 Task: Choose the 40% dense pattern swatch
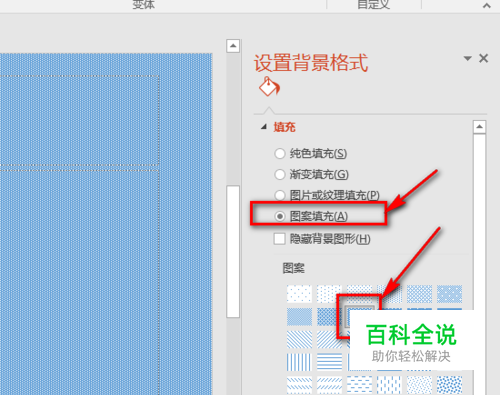(449, 294)
